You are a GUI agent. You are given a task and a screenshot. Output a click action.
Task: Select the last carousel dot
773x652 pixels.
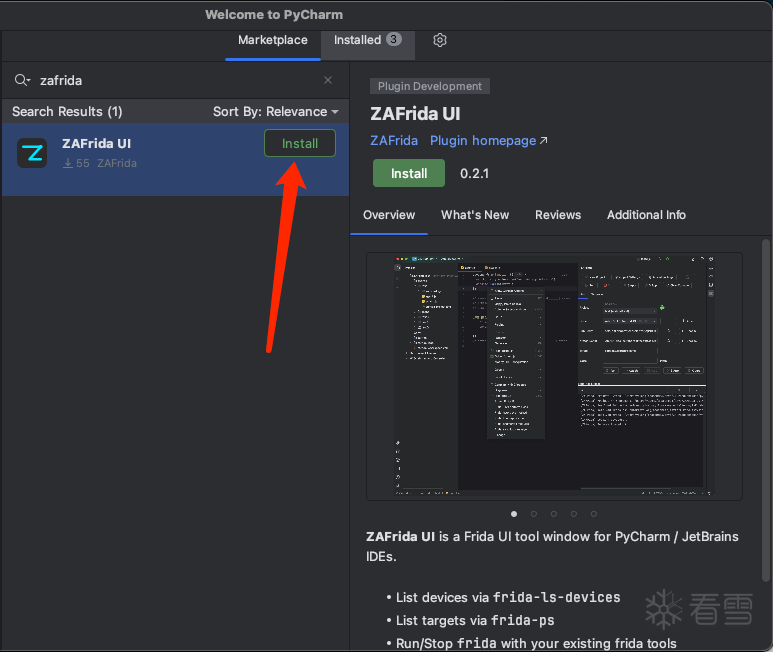(x=594, y=514)
